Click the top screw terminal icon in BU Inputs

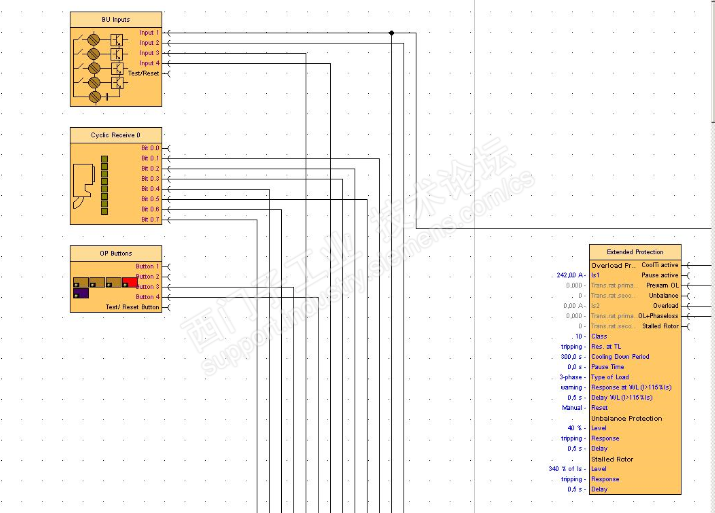point(93,39)
